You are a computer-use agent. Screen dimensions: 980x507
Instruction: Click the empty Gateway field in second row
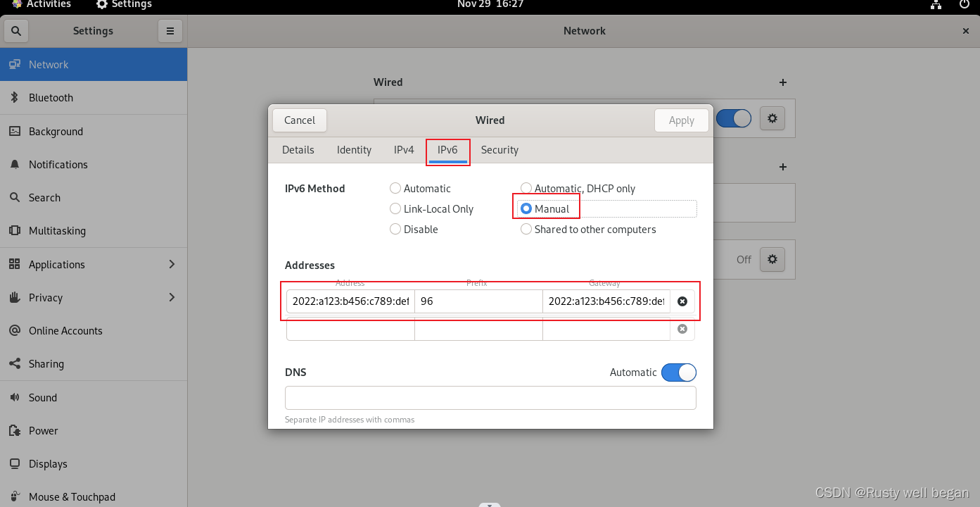606,329
